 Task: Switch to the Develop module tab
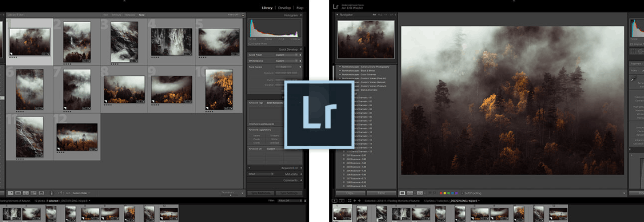284,8
